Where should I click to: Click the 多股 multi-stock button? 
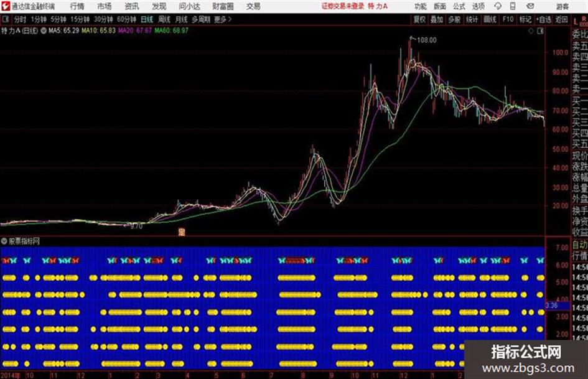click(454, 19)
